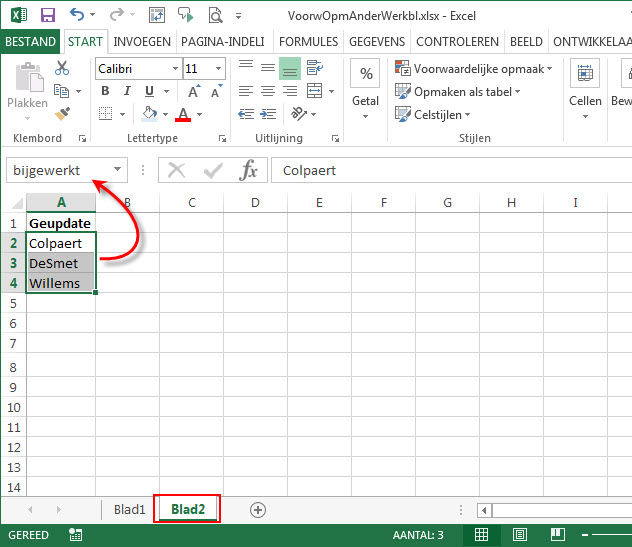Open fill color dropdown arrow
The width and height of the screenshot is (632, 547).
(165, 114)
